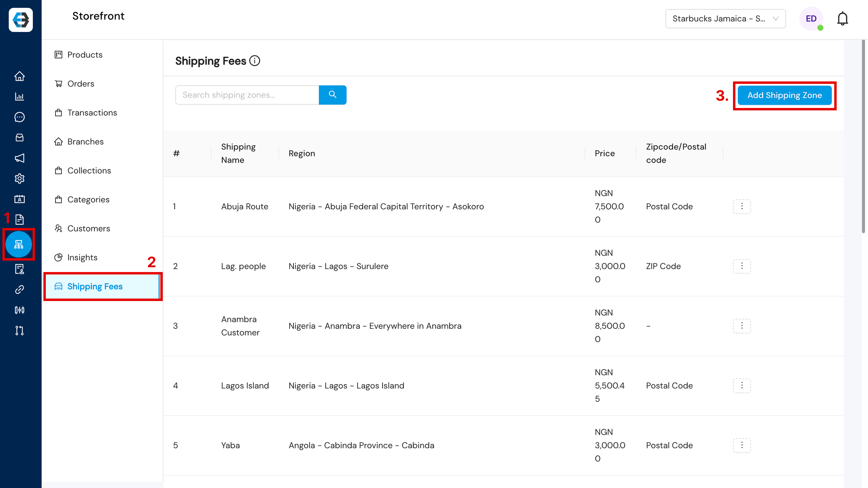Open actions menu for Abuja Route row
Viewport: 868px width, 488px height.
(x=742, y=206)
